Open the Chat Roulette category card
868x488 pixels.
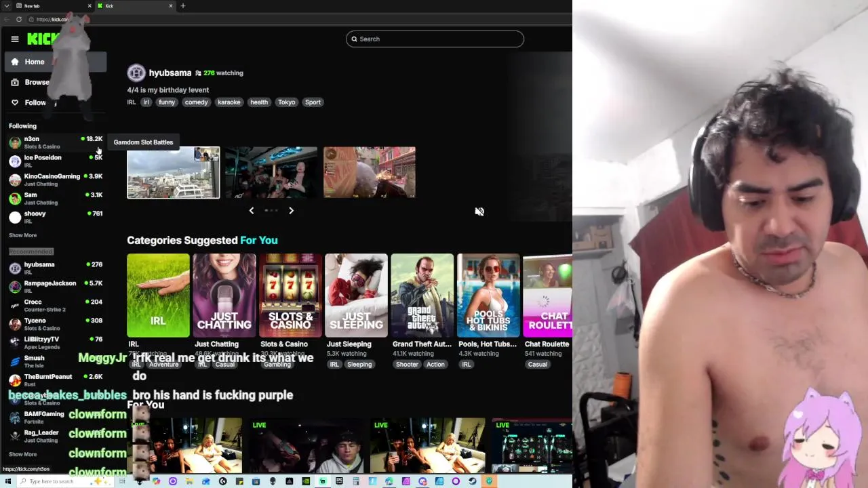(547, 296)
